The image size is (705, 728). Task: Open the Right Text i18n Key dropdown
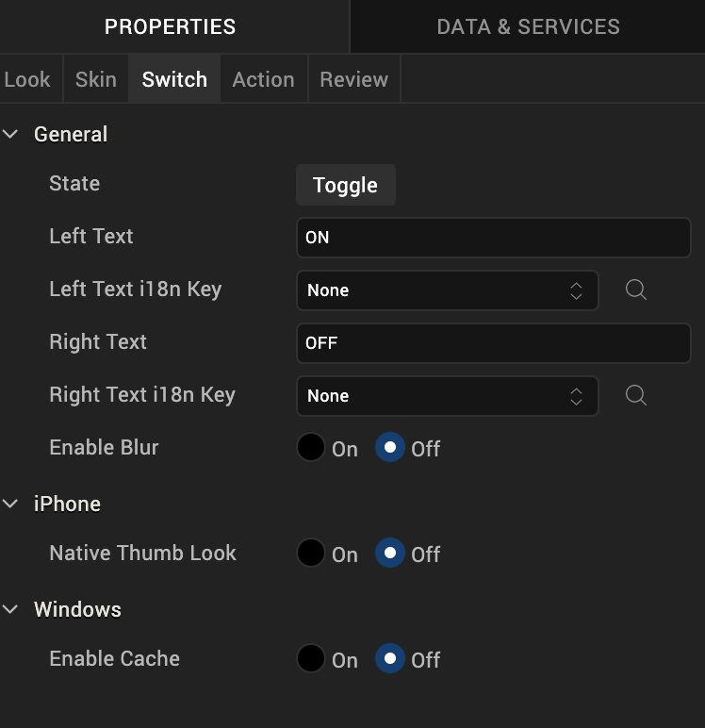coord(447,396)
